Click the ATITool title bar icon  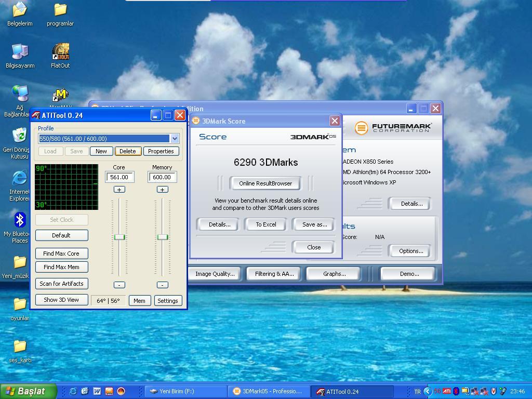[x=36, y=115]
